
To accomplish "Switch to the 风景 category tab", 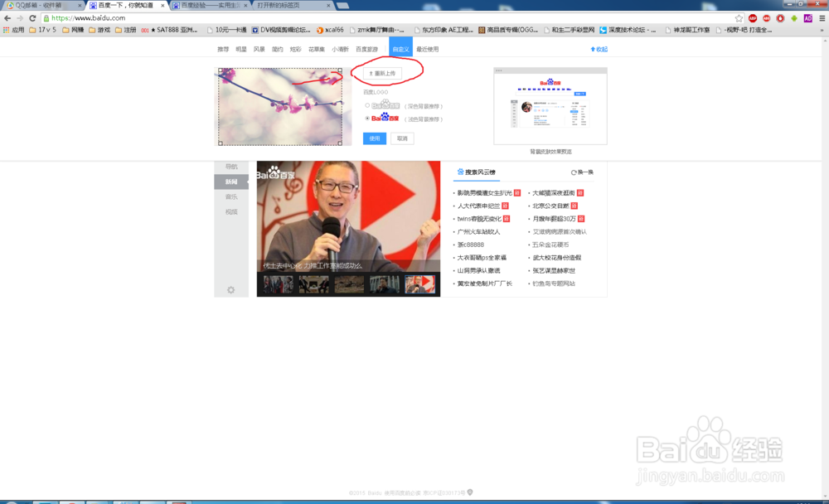I will tap(259, 48).
